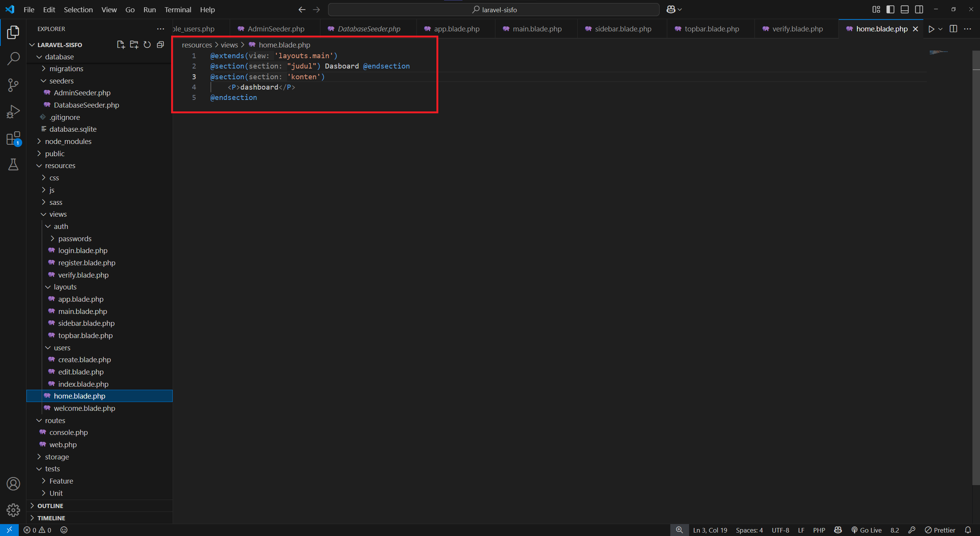Run the home.blade.php file

pos(932,29)
